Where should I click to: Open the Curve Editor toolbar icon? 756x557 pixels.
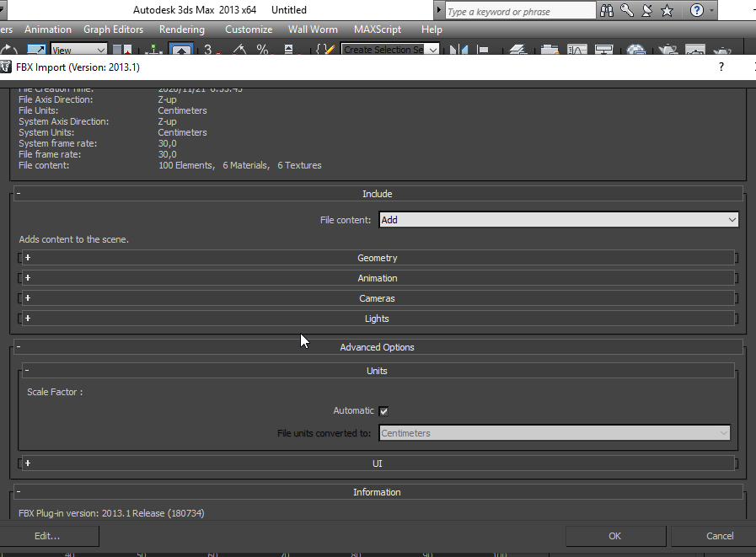[576, 50]
